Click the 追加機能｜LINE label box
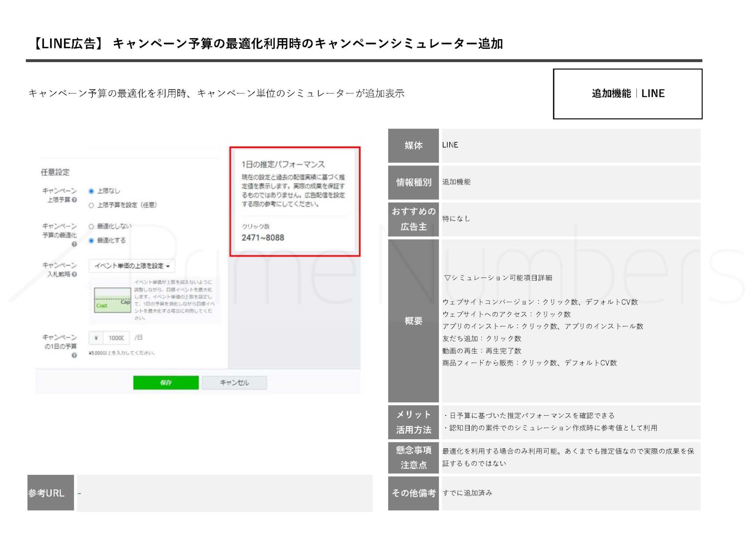Viewport: 756px width, 535px height. click(628, 94)
